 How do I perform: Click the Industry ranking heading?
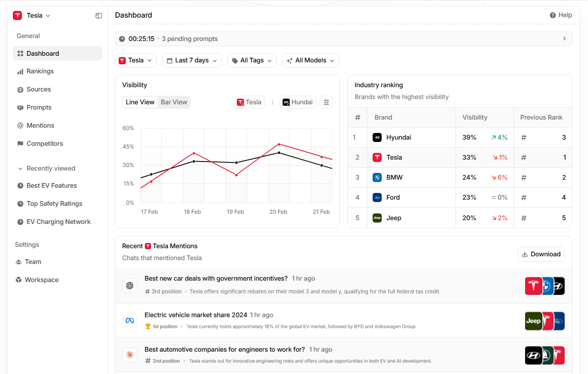pyautogui.click(x=379, y=85)
